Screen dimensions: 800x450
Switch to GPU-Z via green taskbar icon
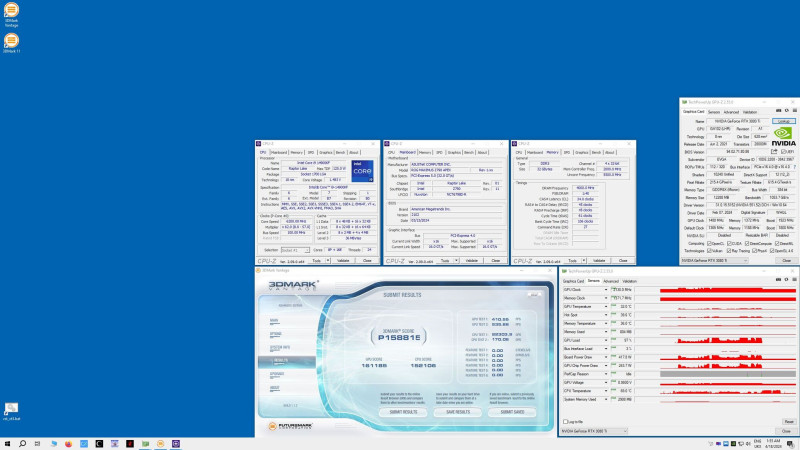pos(145,444)
